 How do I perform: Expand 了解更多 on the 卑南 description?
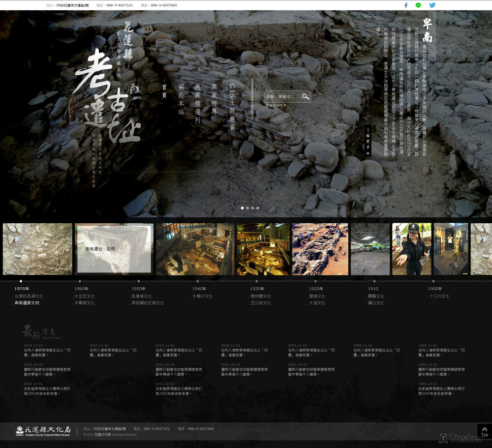tap(368, 142)
